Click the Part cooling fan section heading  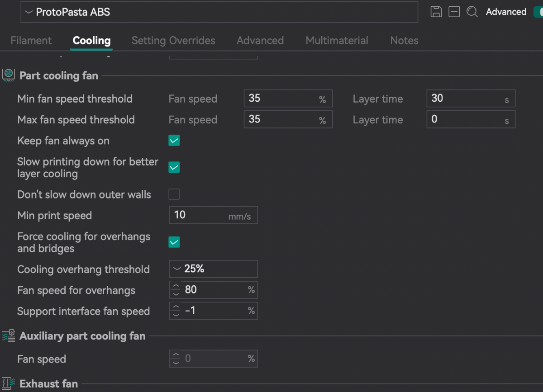[59, 76]
